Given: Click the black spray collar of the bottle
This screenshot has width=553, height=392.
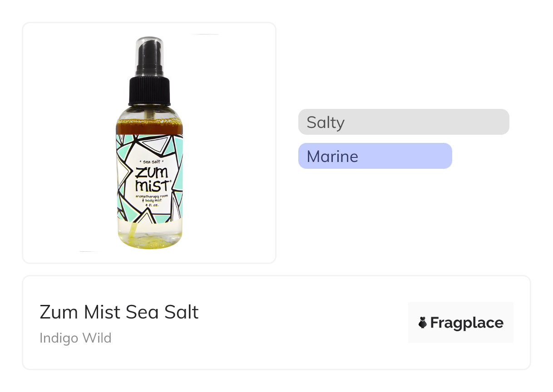Looking at the screenshot, I should coord(149,91).
